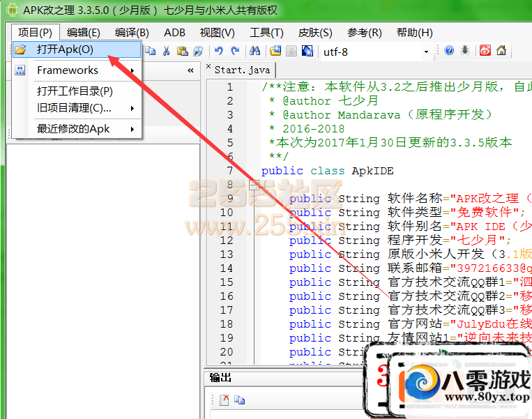Click 'public class ApkIDE' code line
This screenshot has height=419, width=532.
pos(328,171)
